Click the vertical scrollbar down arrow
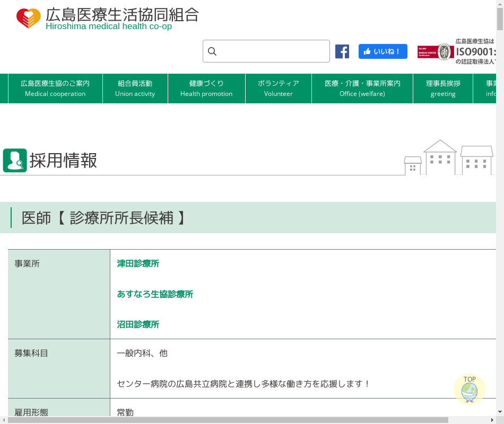The image size is (504, 424). pos(500,411)
